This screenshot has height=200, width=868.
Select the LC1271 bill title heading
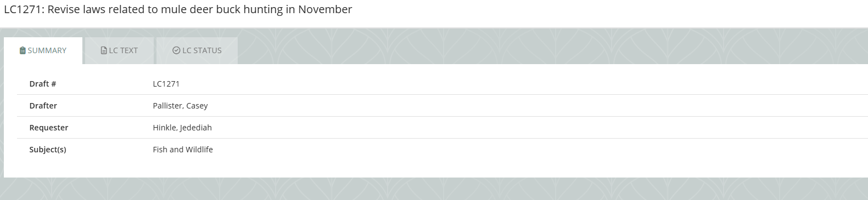178,9
